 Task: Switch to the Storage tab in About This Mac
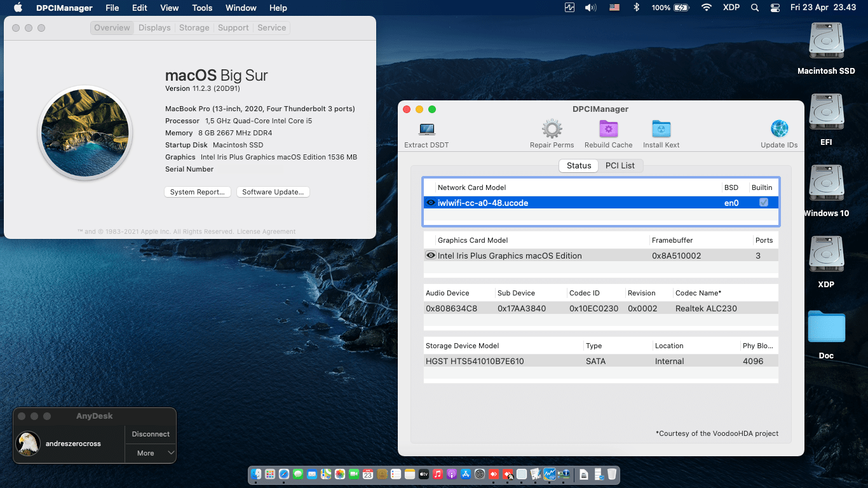coord(194,28)
